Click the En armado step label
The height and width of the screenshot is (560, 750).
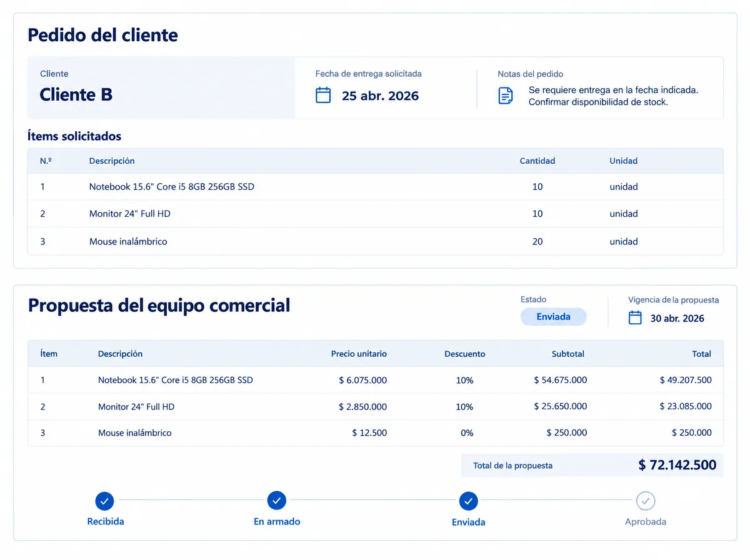[277, 521]
